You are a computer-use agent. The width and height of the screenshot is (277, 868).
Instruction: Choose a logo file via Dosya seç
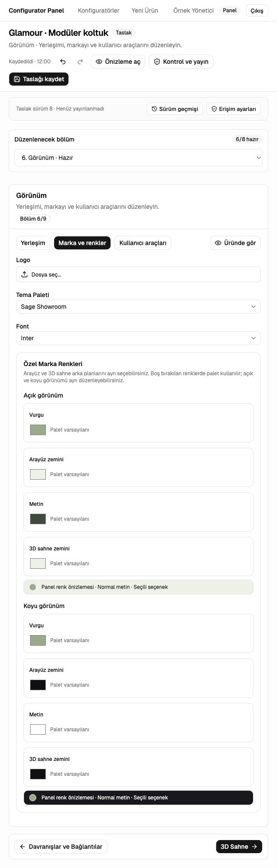coord(138,274)
